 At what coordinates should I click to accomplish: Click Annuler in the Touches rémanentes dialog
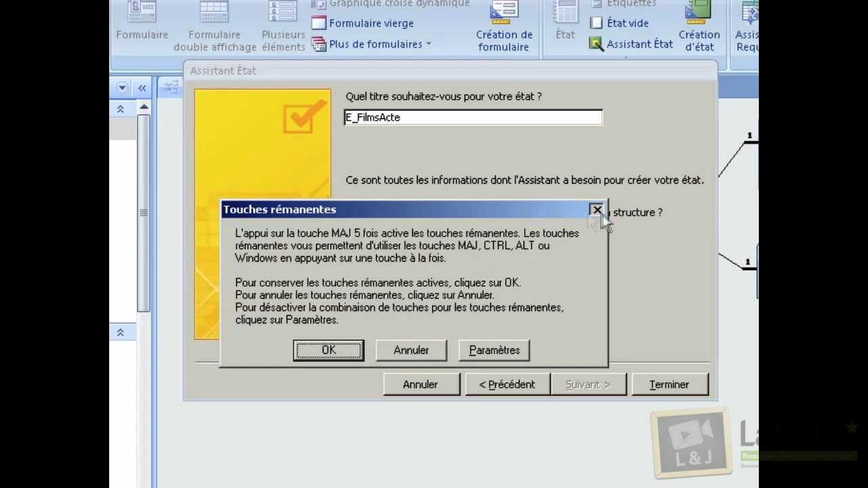(411, 350)
